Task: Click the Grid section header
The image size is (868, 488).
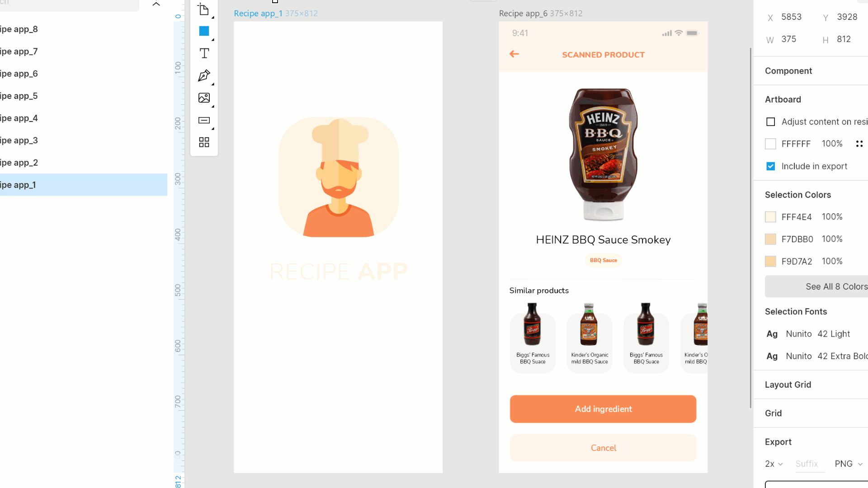Action: coord(773,413)
